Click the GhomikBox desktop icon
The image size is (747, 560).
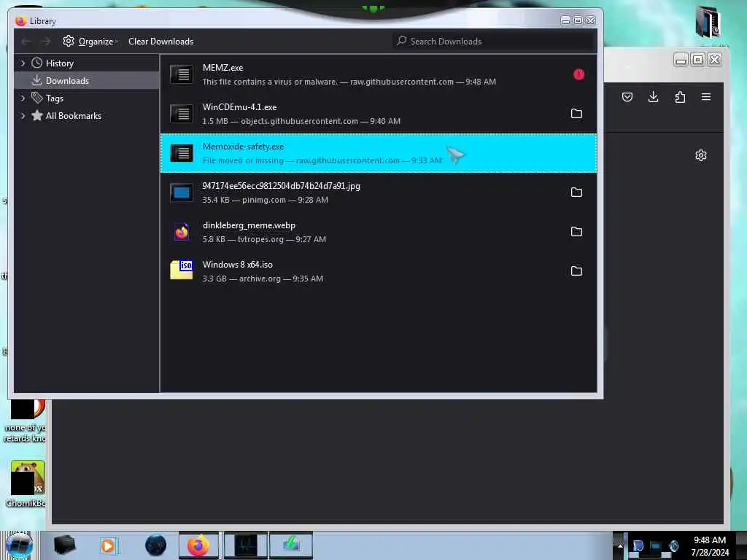27,483
